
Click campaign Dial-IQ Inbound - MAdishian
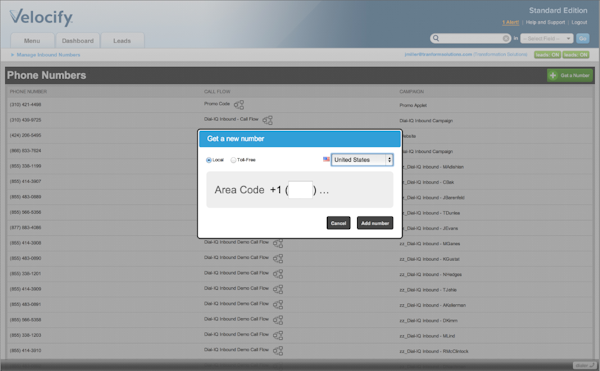[x=433, y=167]
